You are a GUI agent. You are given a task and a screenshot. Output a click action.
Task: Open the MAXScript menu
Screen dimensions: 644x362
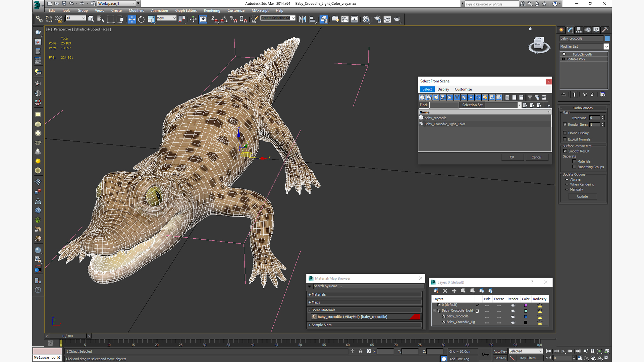[260, 11]
